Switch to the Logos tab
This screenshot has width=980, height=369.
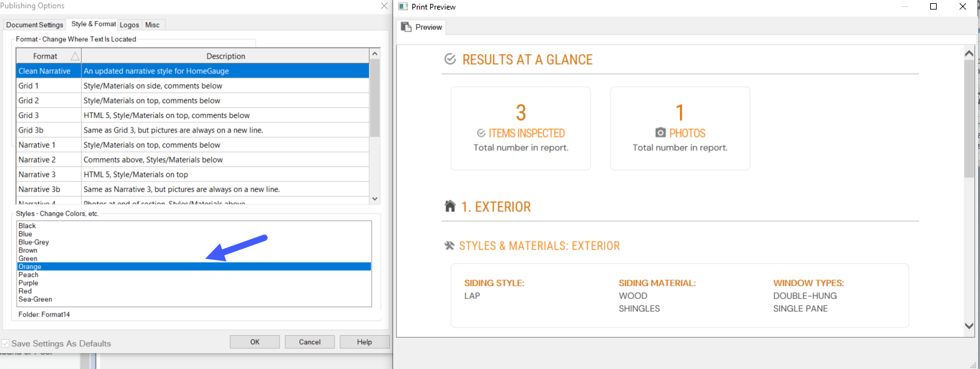pyautogui.click(x=129, y=25)
